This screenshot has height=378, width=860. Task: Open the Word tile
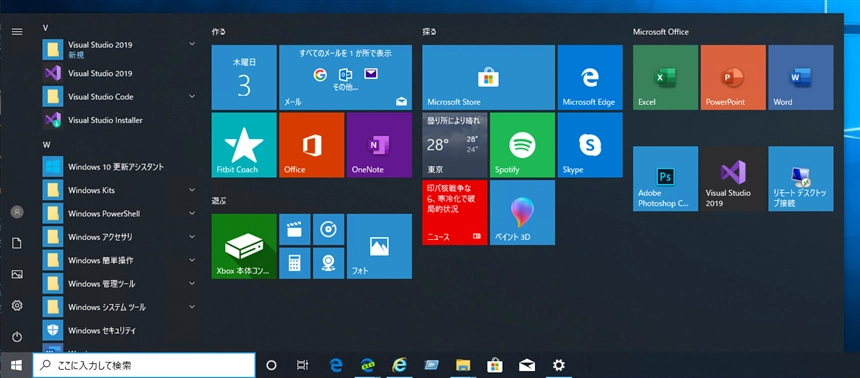(801, 77)
